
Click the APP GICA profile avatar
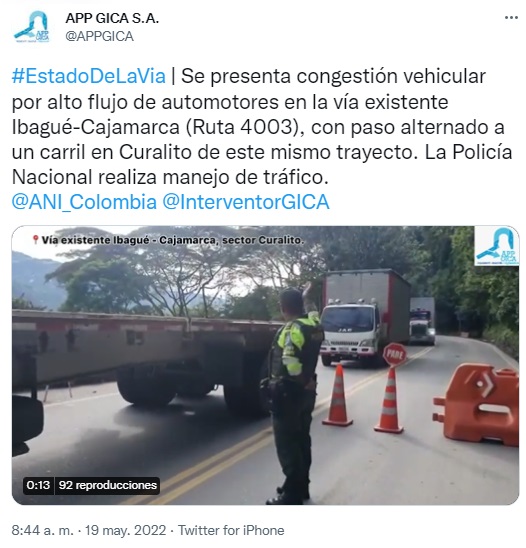32,27
